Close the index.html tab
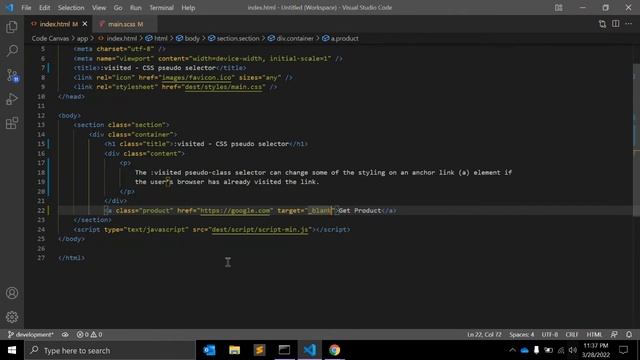 85,24
